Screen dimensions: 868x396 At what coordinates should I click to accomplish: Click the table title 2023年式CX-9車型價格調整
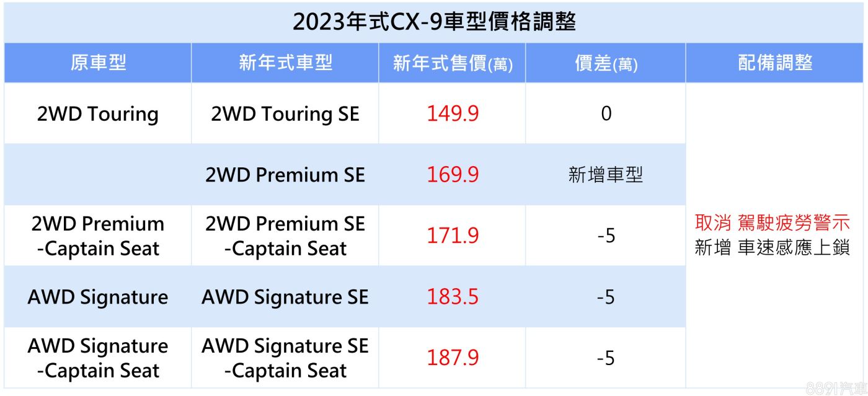pyautogui.click(x=434, y=22)
